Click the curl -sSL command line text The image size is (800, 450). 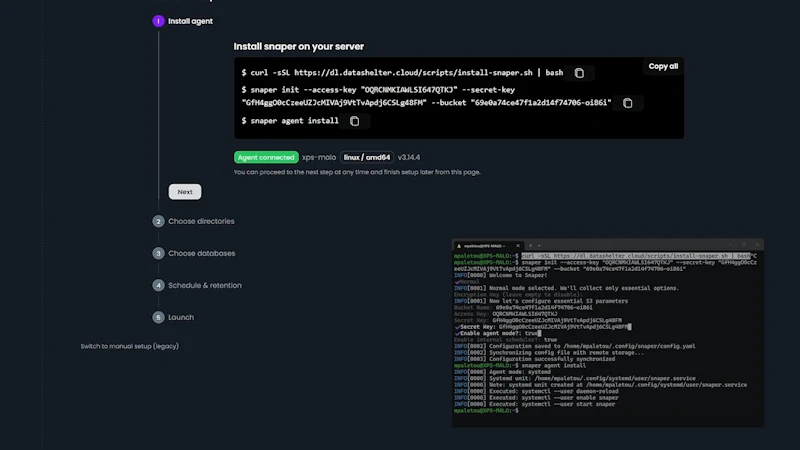[402, 73]
